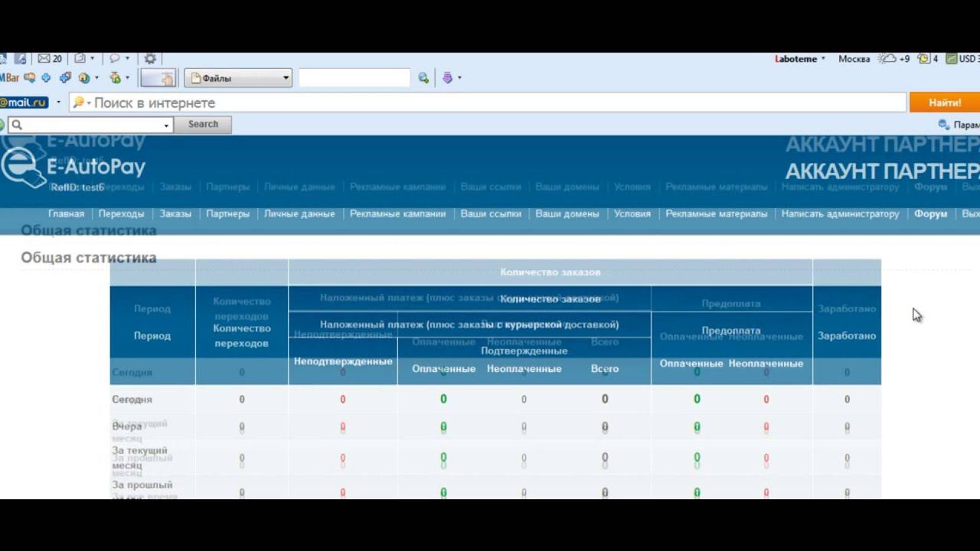Expand the dropdown beside mail.ru logo
The height and width of the screenshot is (551, 980).
pos(58,103)
